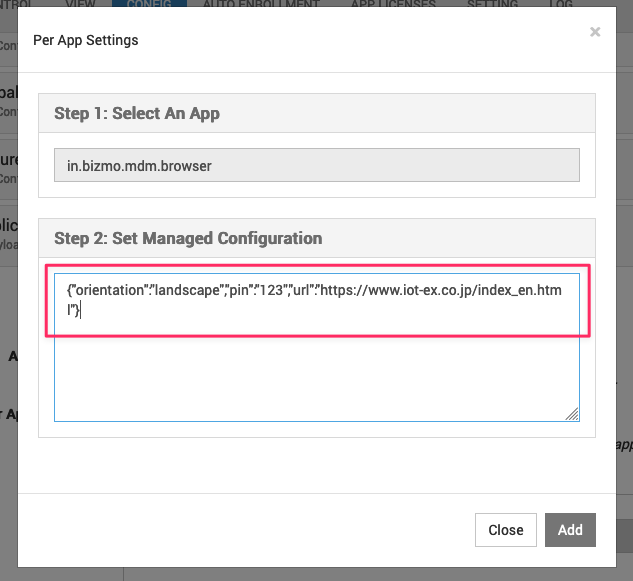Open the VIEW tab in background

(80, 3)
